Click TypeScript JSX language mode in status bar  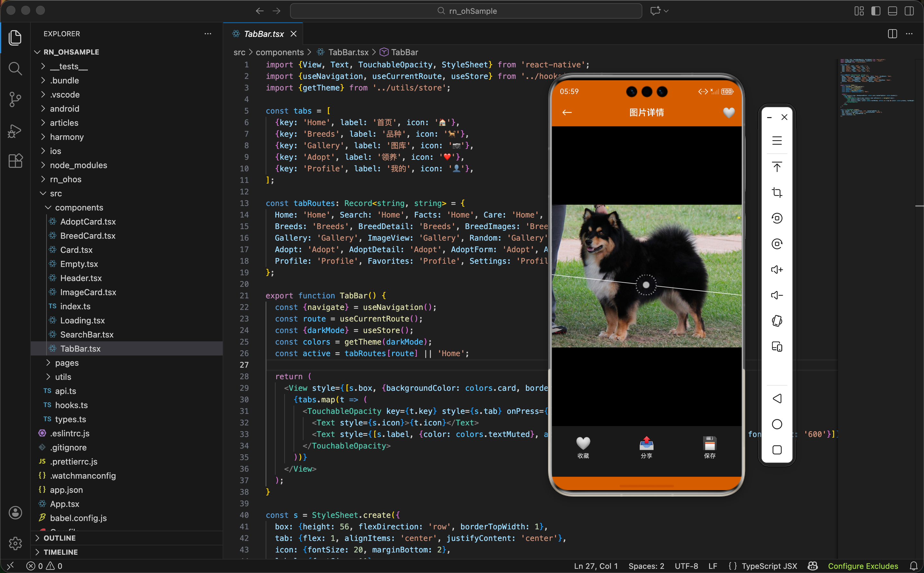point(769,566)
